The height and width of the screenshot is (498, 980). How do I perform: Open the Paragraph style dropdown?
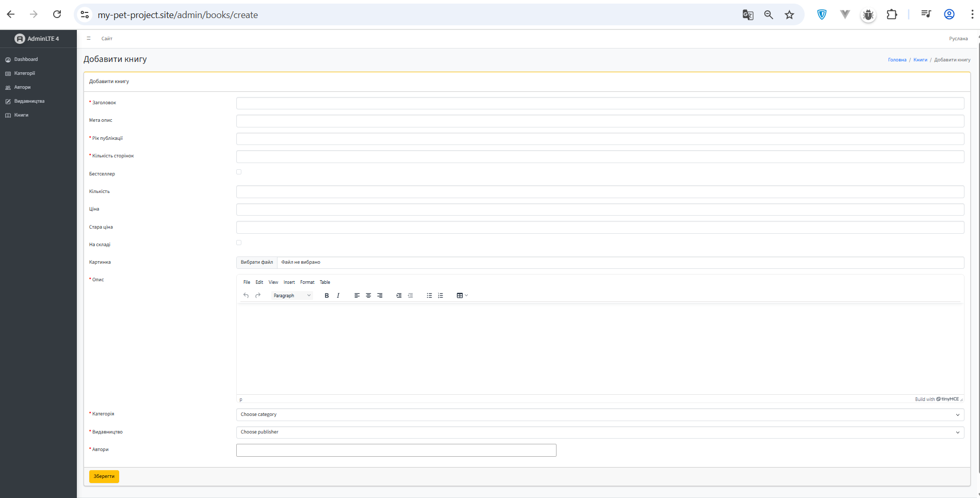tap(292, 296)
